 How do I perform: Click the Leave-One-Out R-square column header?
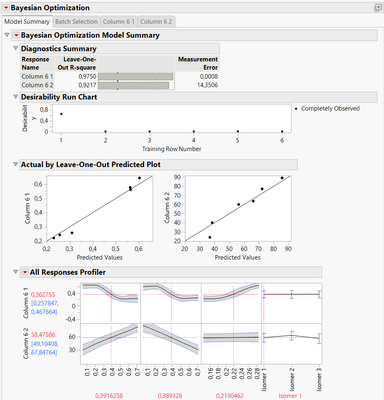[x=77, y=63]
